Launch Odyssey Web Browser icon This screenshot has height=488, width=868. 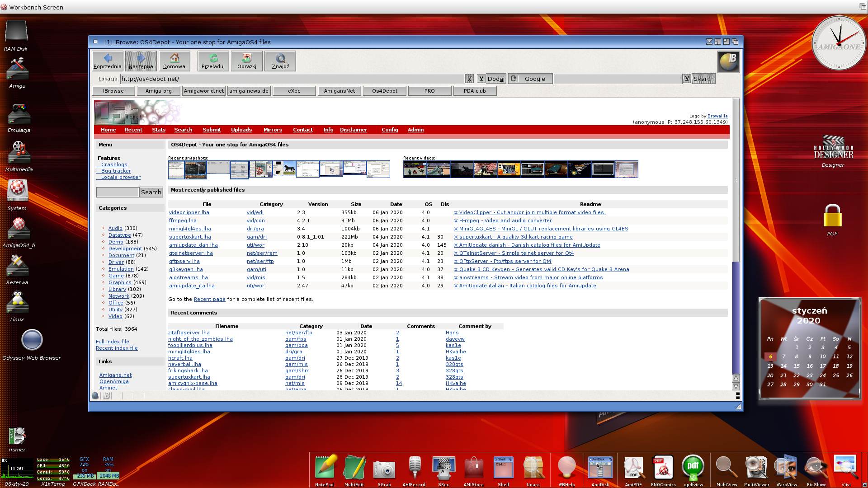tap(32, 344)
